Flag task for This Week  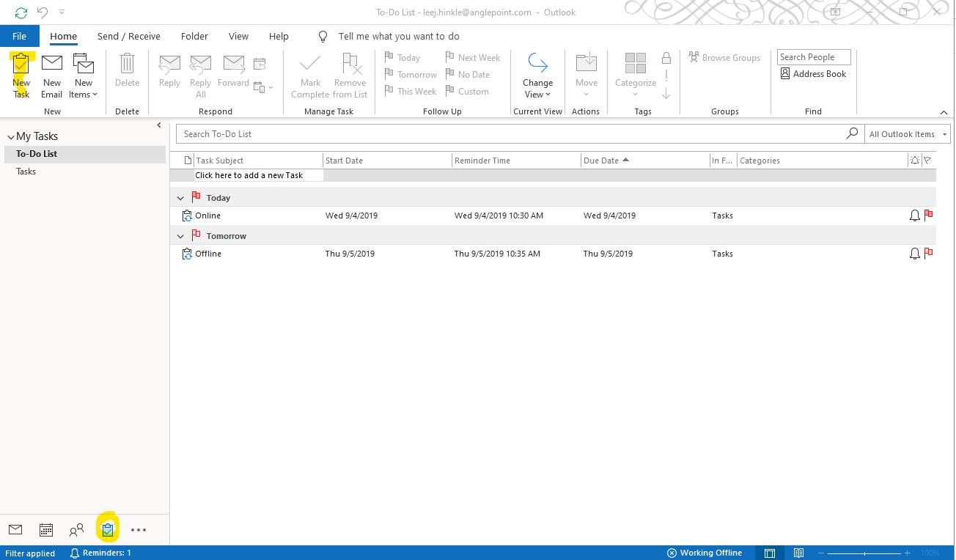point(411,92)
